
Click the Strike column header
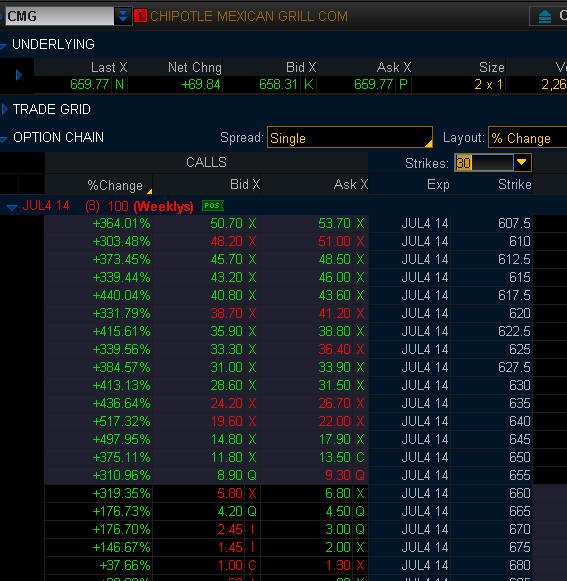tap(514, 184)
